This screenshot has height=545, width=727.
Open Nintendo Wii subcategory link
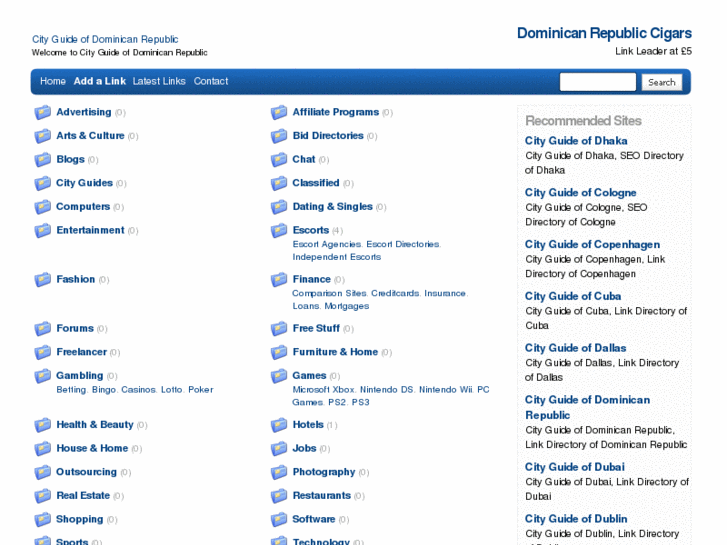446,390
